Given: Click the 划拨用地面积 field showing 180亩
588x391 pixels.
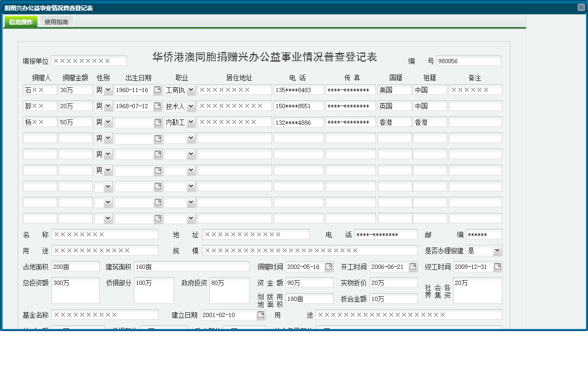Looking at the screenshot, I should coord(310,299).
